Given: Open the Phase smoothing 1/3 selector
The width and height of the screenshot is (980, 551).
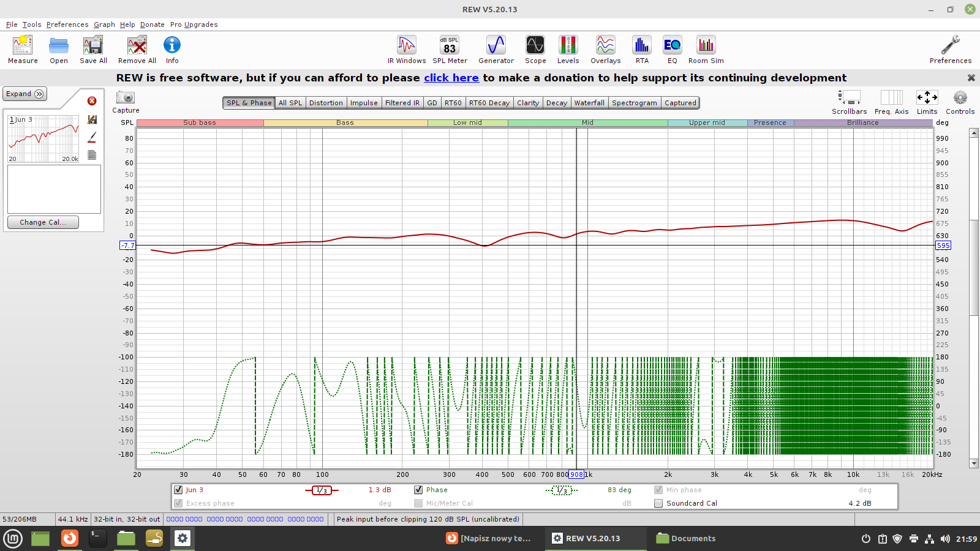Looking at the screenshot, I should (562, 490).
